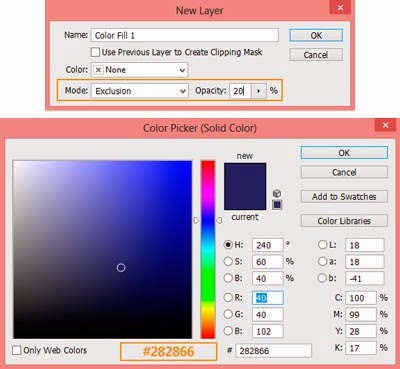Select the S saturation radio button
The height and width of the screenshot is (369, 400).
(228, 261)
